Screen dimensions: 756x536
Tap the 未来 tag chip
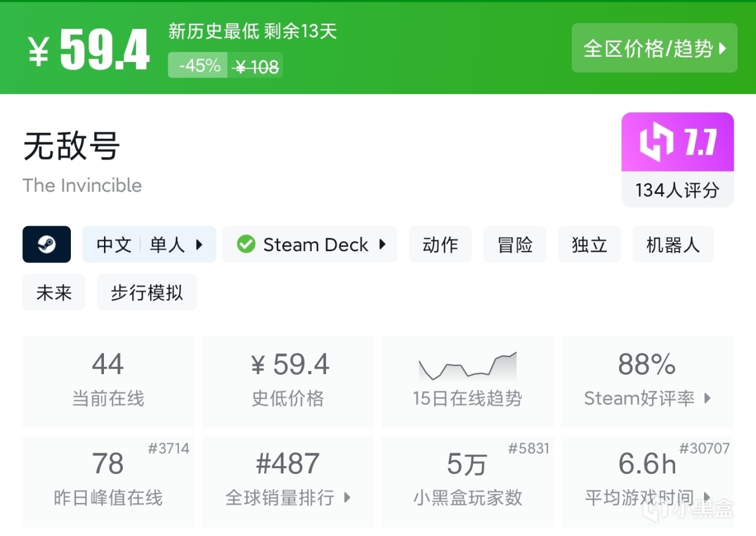coord(54,293)
